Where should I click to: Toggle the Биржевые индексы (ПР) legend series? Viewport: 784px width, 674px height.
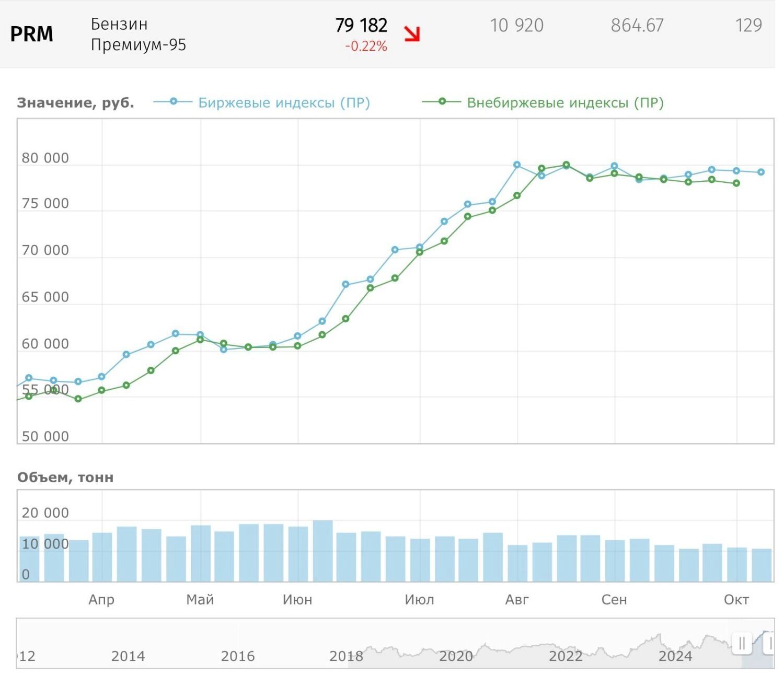point(284,102)
